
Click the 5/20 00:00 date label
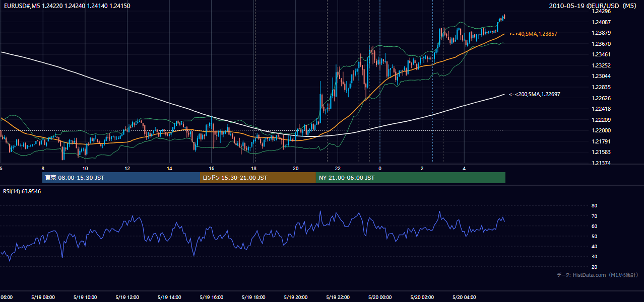(x=380, y=297)
